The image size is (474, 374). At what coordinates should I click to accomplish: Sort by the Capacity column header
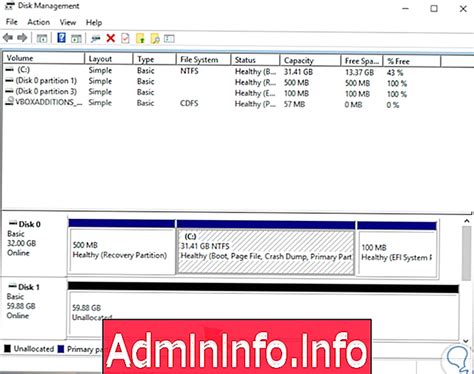click(310, 60)
